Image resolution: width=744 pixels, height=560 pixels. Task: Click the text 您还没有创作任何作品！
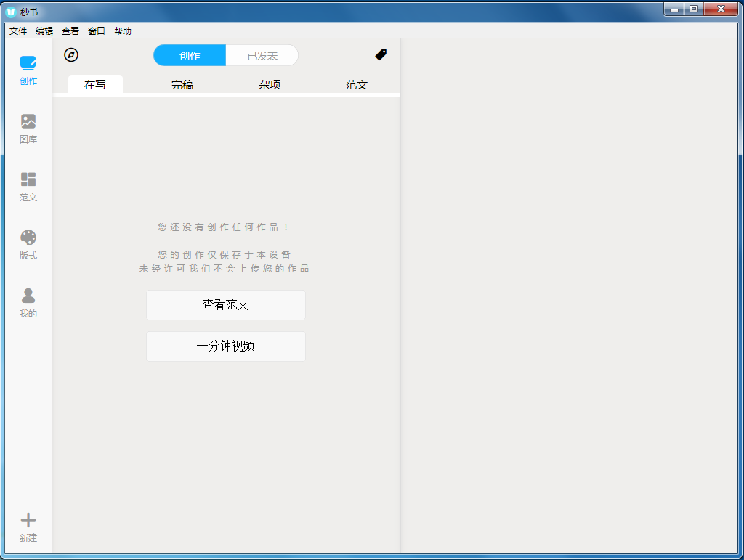point(224,227)
